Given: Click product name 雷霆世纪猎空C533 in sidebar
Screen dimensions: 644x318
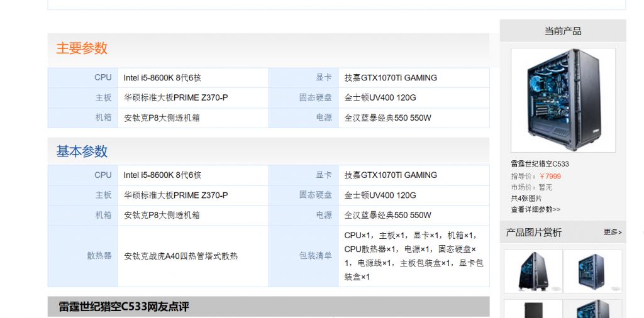Looking at the screenshot, I should pyautogui.click(x=540, y=164).
